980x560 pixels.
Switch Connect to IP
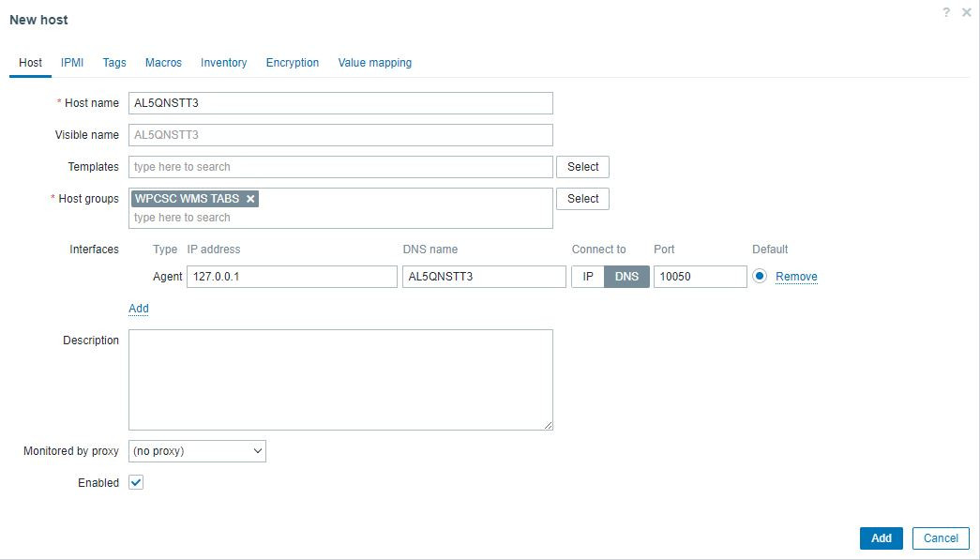pyautogui.click(x=588, y=277)
